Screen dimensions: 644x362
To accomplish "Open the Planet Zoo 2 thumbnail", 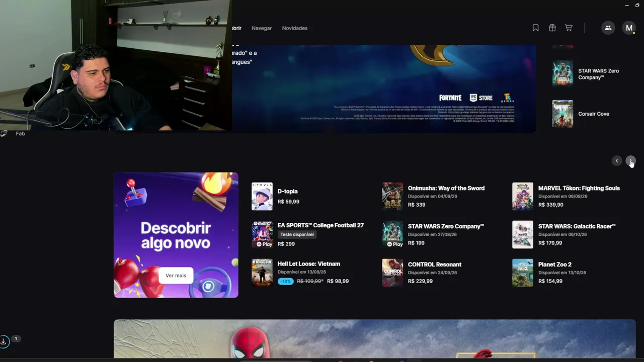I will click(523, 273).
